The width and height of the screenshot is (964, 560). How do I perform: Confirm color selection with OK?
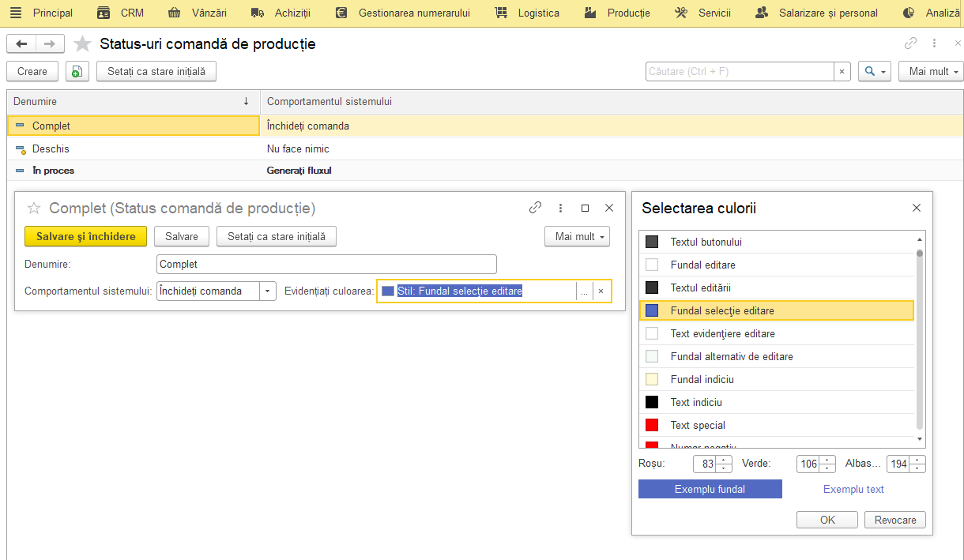[x=827, y=520]
